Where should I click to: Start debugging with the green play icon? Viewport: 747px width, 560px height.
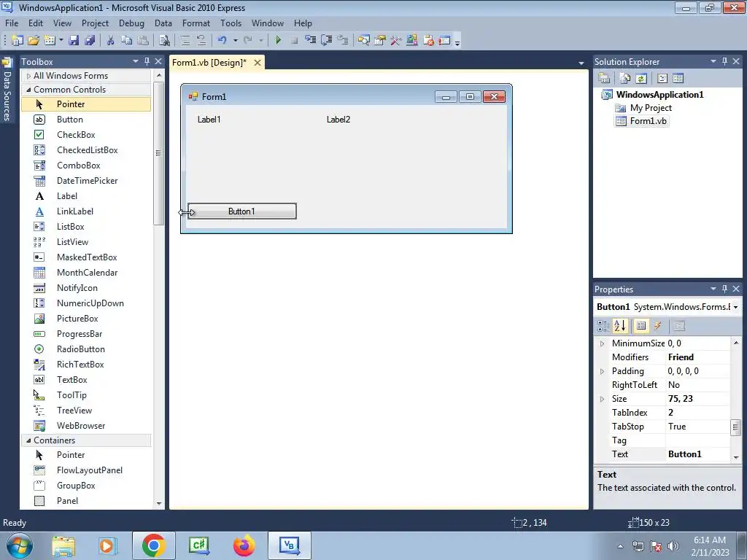click(x=278, y=41)
